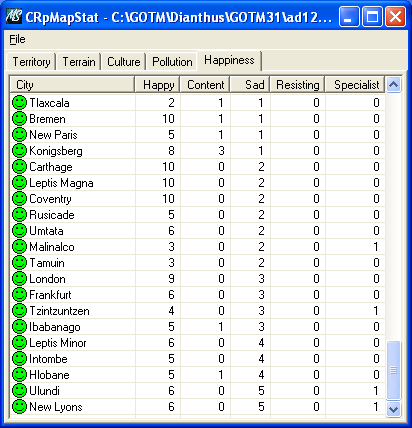Select the smiley face next to Carthage
The height and width of the screenshot is (428, 412).
[19, 167]
